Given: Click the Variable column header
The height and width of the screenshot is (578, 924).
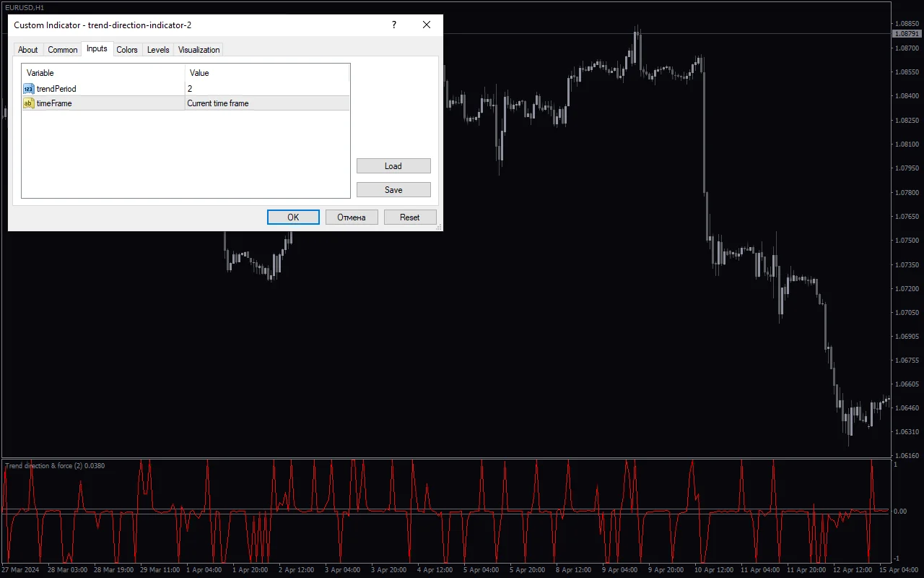Looking at the screenshot, I should click(x=103, y=73).
